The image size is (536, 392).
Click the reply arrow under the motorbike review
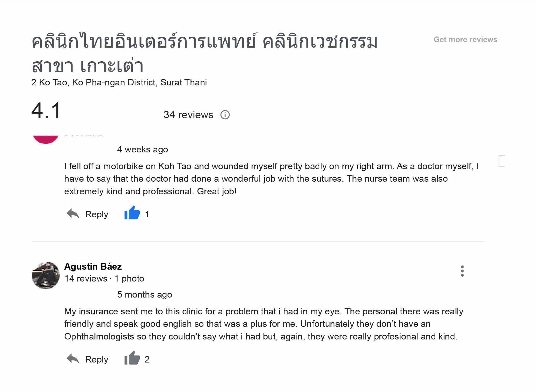coord(73,214)
